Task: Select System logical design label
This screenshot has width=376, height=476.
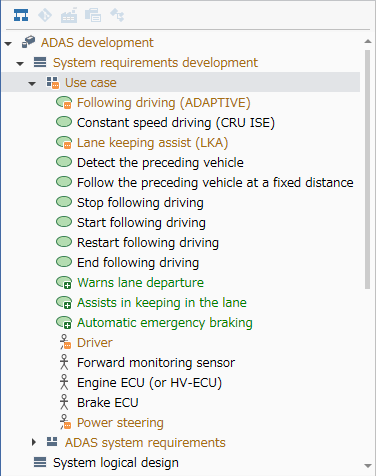Action: coord(116,463)
